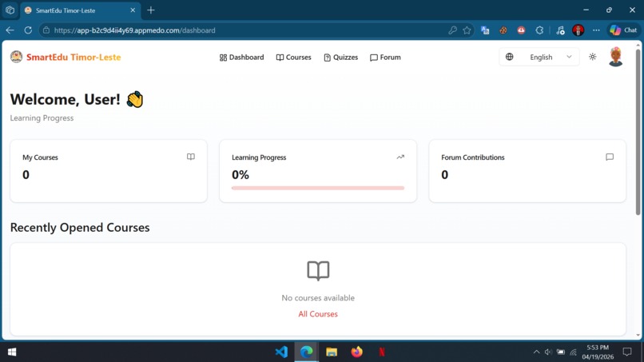Click the large open-book icon
This screenshot has width=644, height=362.
(318, 270)
